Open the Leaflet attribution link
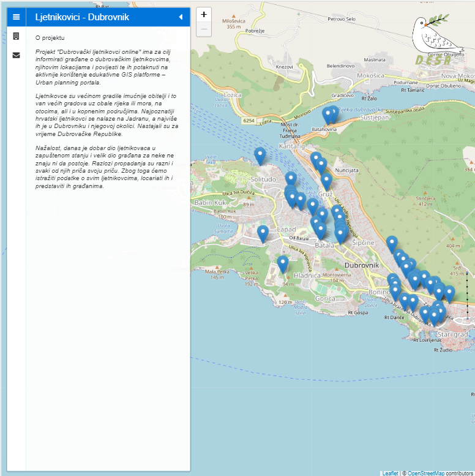The height and width of the screenshot is (476, 475). click(390, 473)
